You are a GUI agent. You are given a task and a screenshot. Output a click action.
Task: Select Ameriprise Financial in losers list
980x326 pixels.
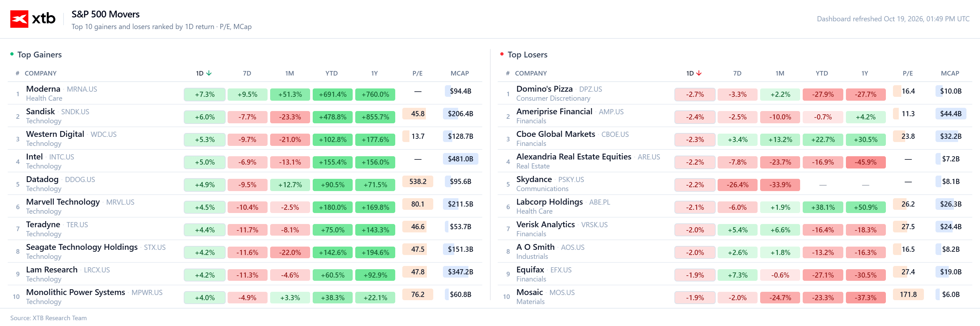click(554, 112)
